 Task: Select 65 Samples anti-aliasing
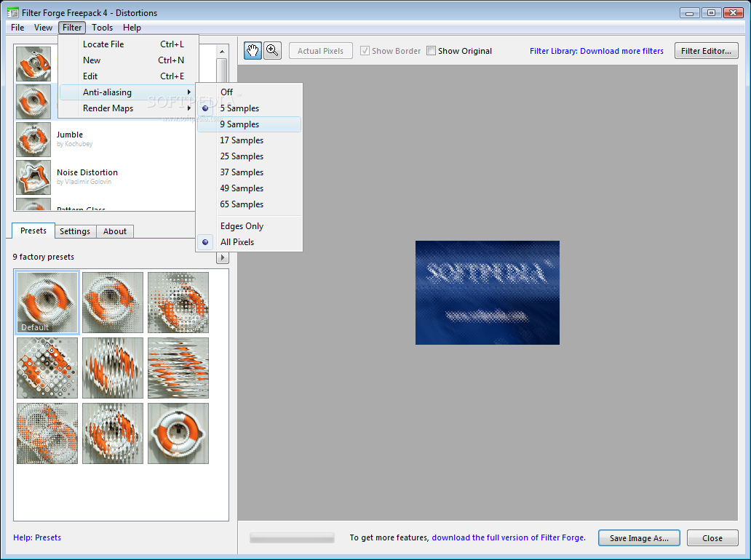249,204
